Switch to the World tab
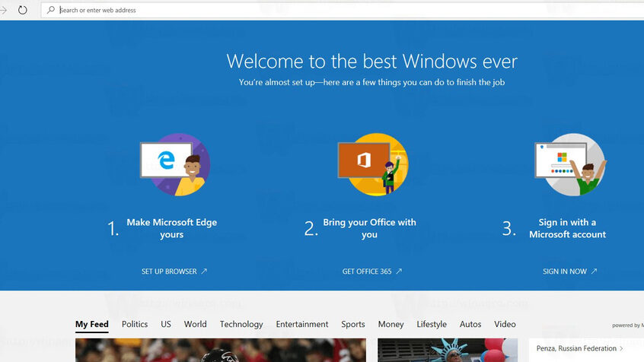 (195, 324)
